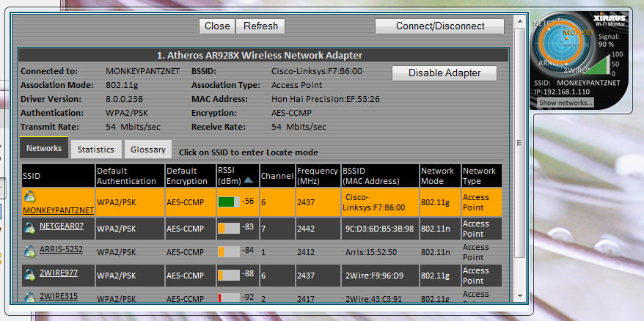Click Disable Adapter button
This screenshot has width=644, height=321.
[x=444, y=73]
